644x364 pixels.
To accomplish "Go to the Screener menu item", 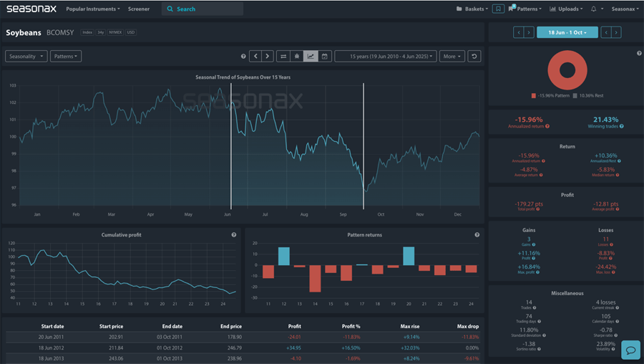I will (x=139, y=9).
